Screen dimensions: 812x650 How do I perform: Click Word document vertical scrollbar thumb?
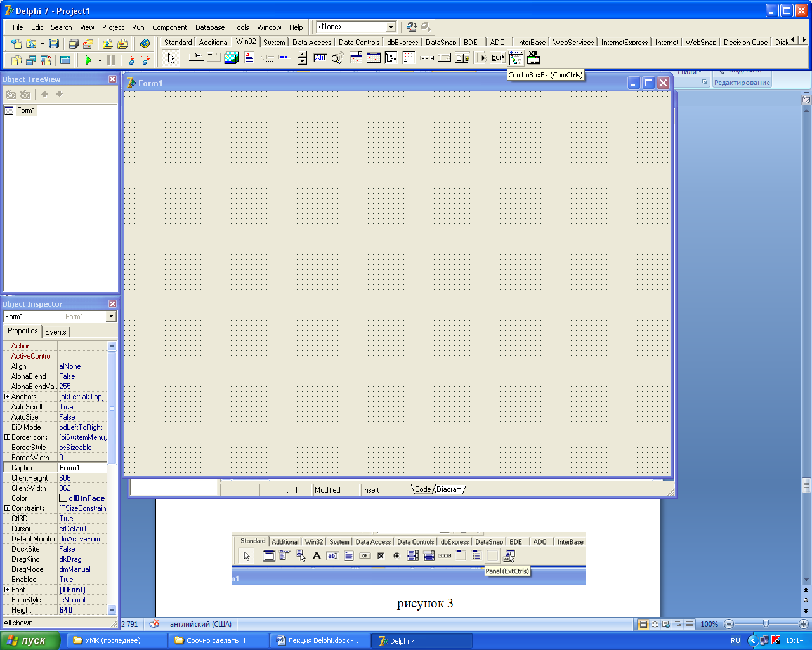(x=806, y=486)
